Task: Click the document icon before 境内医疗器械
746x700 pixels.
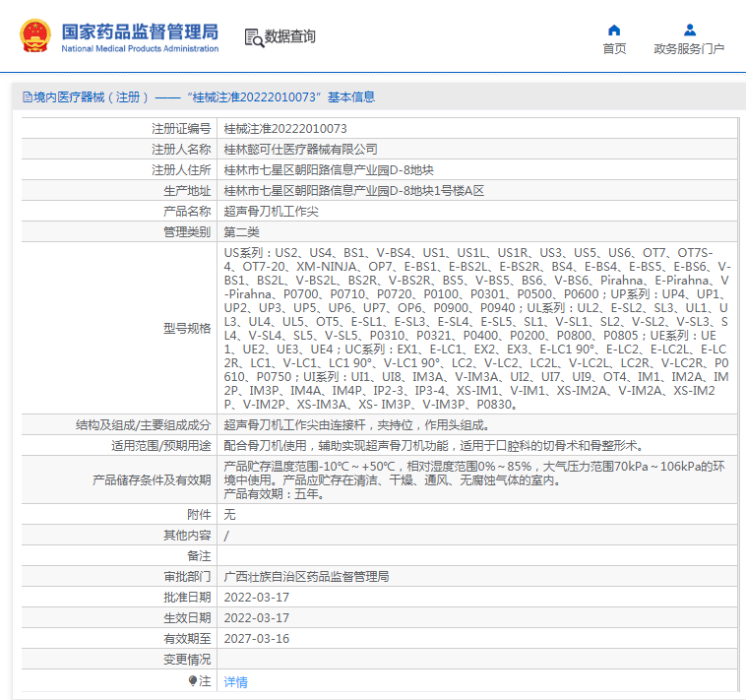Action: point(28,97)
